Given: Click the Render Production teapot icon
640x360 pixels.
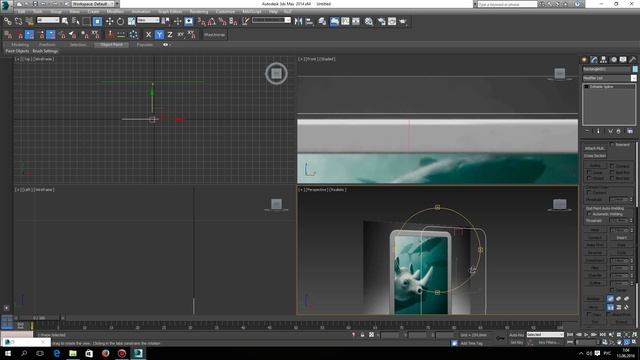Looking at the screenshot, I should (x=403, y=21).
